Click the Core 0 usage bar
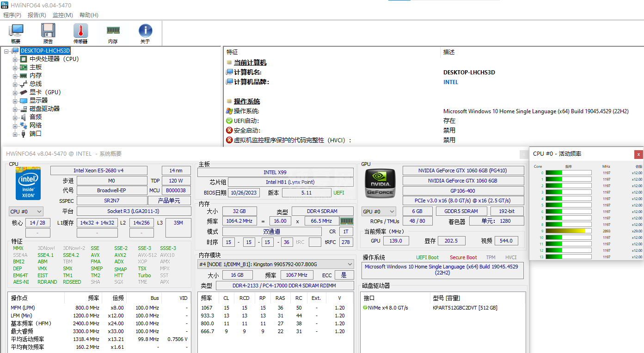Image resolution: width=644 pixels, height=353 pixels. [x=568, y=173]
